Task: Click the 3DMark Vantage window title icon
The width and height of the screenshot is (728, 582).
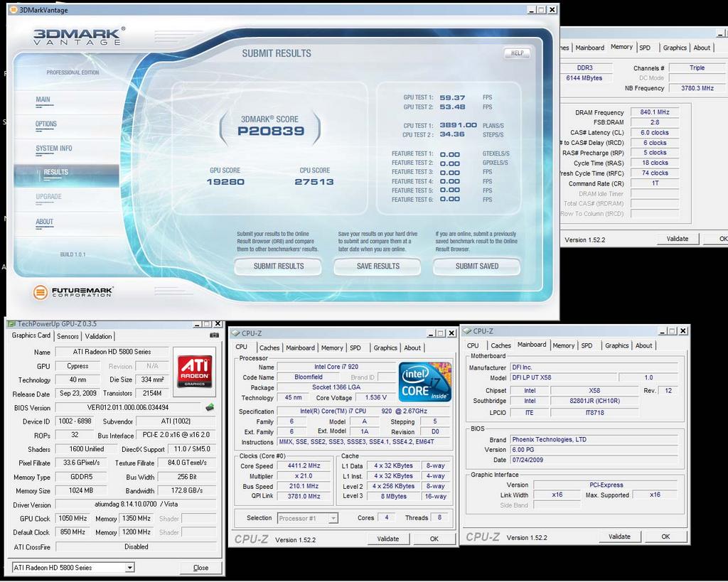Action: click(14, 10)
